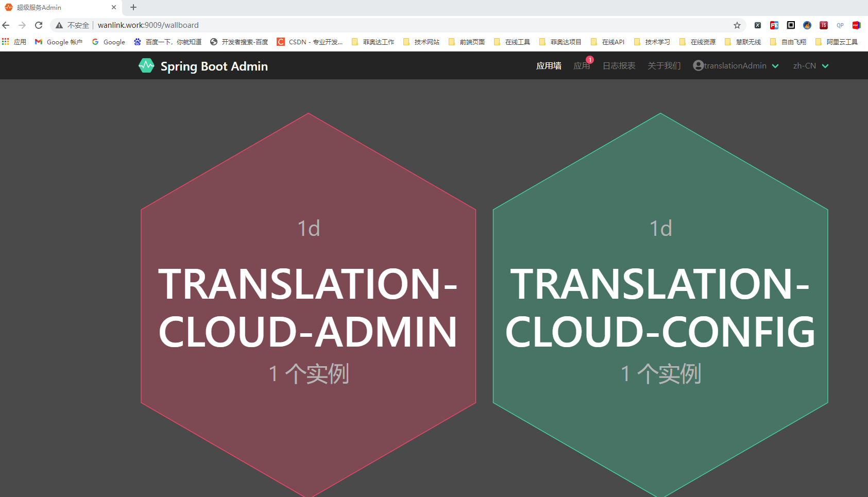This screenshot has height=497, width=868.
Task: Select the 超级服务Admin browser tab
Action: [61, 8]
